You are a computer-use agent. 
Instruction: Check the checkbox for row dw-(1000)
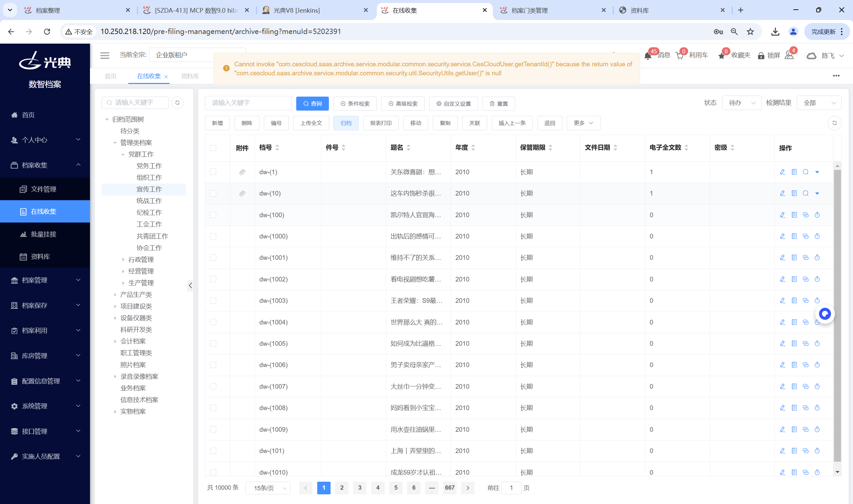click(213, 237)
